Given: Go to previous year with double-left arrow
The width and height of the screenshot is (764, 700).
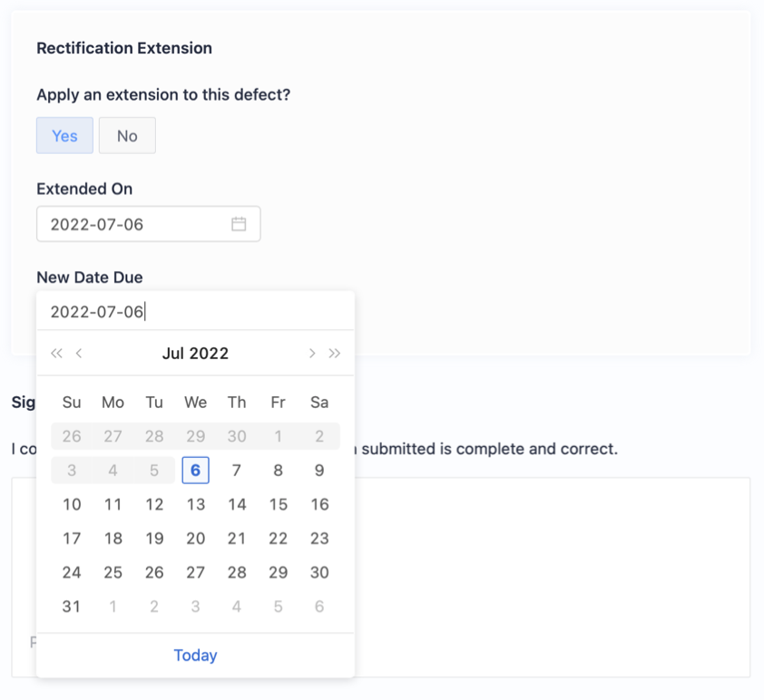Looking at the screenshot, I should tap(56, 354).
